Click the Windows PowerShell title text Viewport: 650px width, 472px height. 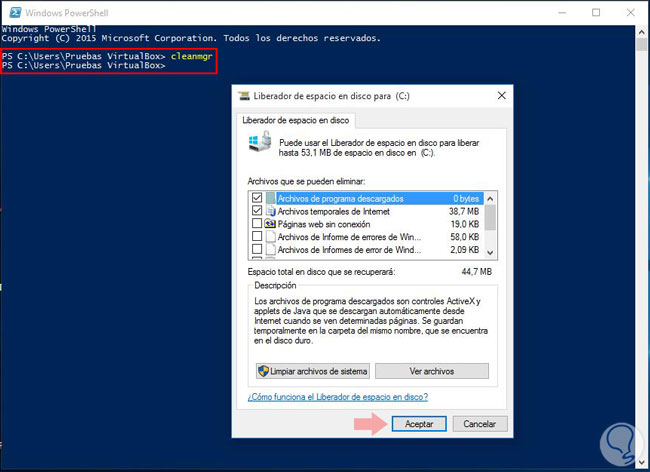[x=67, y=13]
